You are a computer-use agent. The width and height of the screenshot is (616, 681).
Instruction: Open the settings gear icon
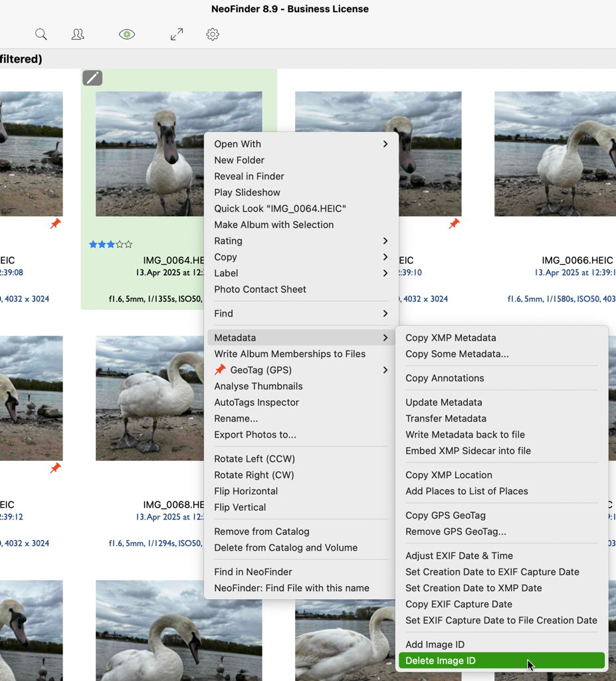[213, 35]
